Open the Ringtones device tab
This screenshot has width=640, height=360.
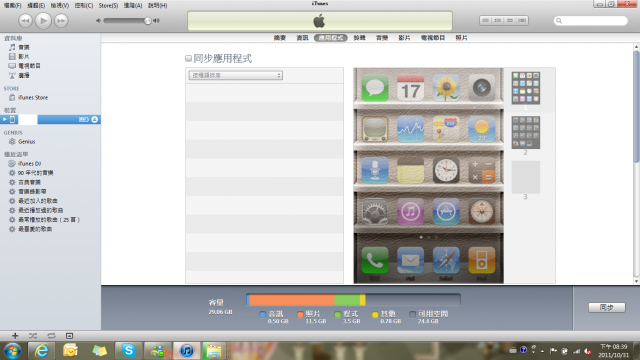coord(359,38)
